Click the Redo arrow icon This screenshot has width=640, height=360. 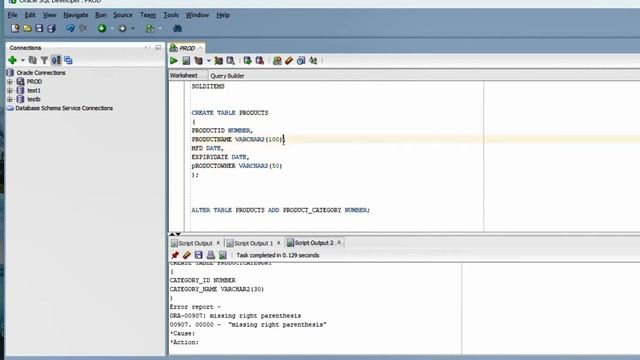[x=83, y=28]
